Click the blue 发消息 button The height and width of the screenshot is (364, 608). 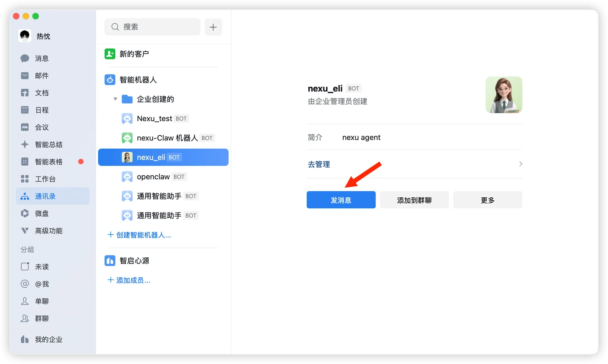pos(341,200)
